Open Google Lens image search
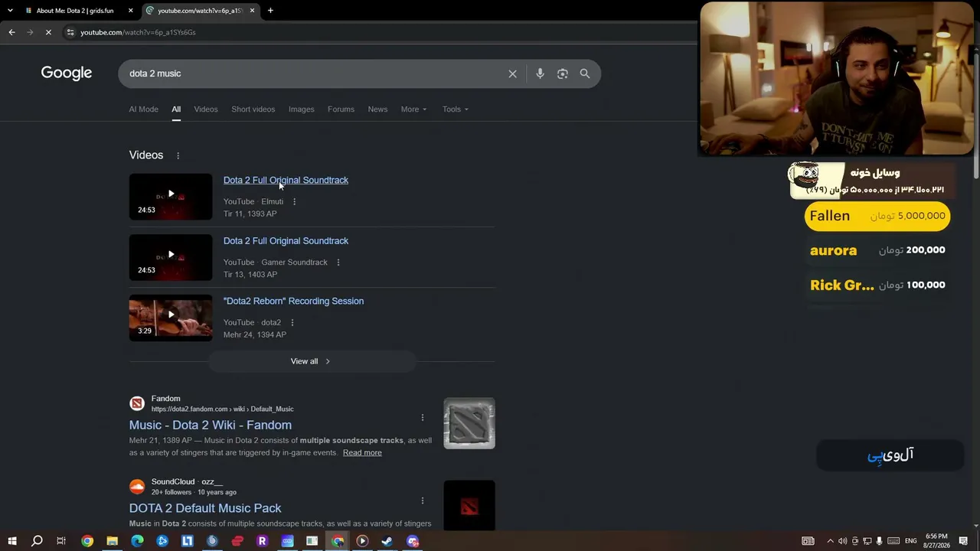This screenshot has width=980, height=551. pyautogui.click(x=563, y=73)
